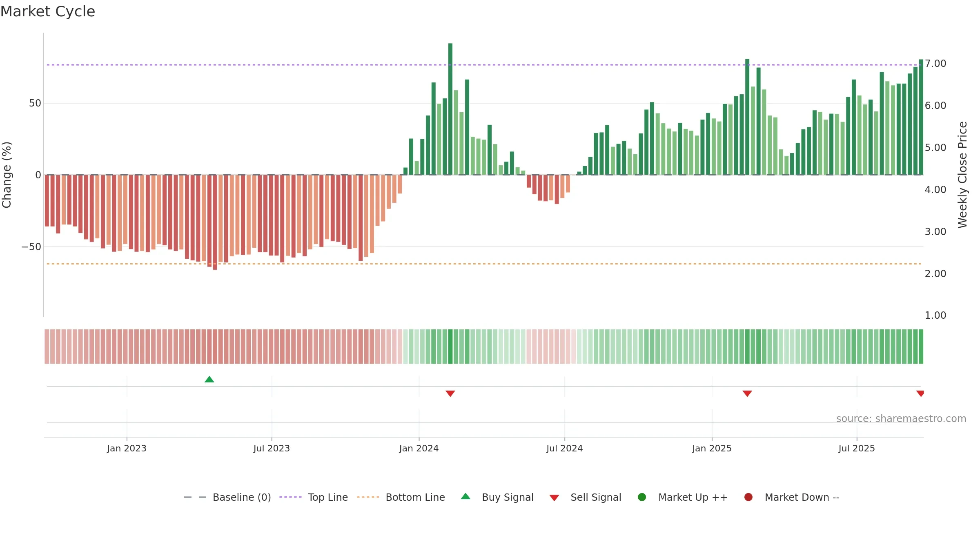Click the 50 tick on left axis

click(x=35, y=103)
